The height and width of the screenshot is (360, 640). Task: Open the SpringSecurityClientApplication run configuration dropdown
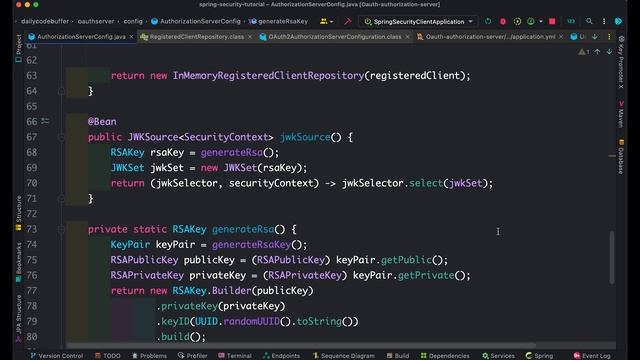click(x=418, y=22)
